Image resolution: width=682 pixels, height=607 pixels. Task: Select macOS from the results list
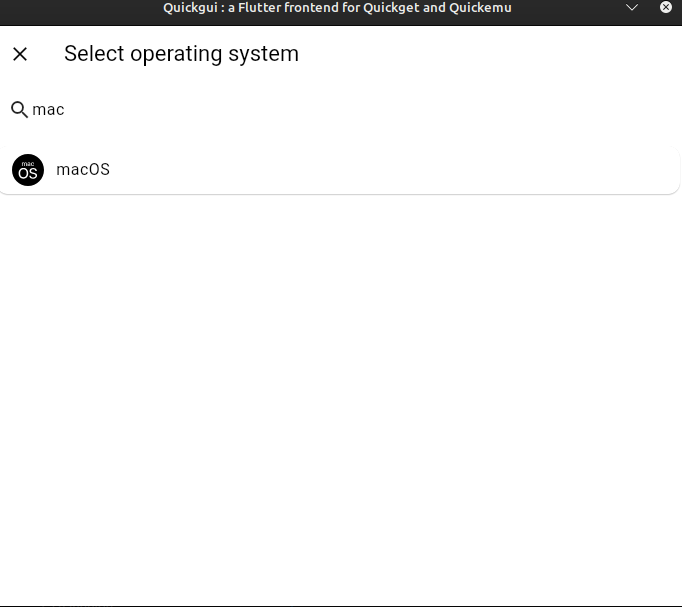(x=83, y=170)
